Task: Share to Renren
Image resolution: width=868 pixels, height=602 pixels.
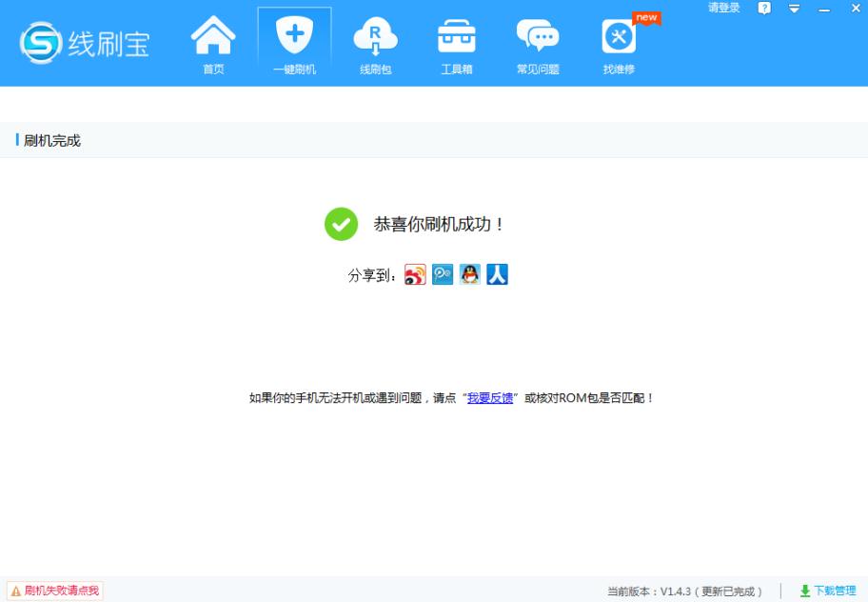Action: [496, 275]
